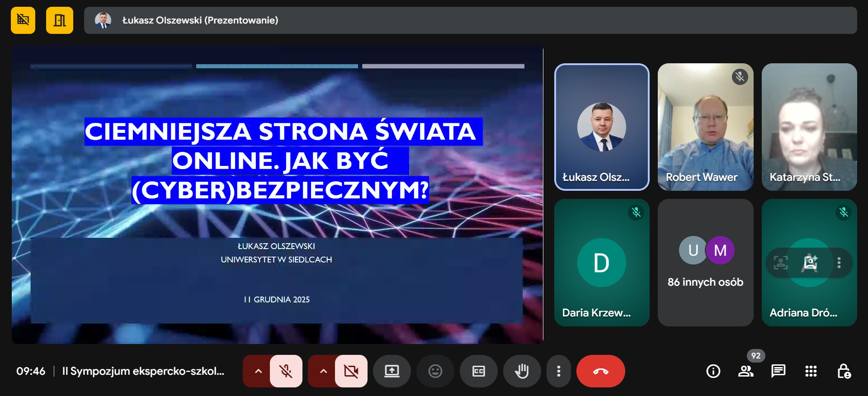Viewport: 868px width, 396px height.
Task: Unmute your microphone
Action: click(286, 371)
